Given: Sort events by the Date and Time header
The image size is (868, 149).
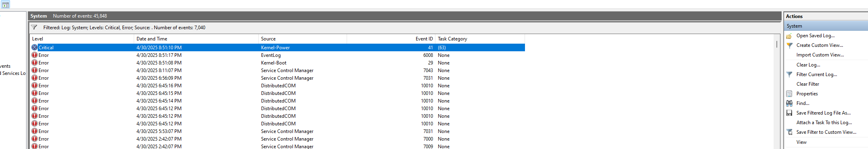Looking at the screenshot, I should pos(196,39).
